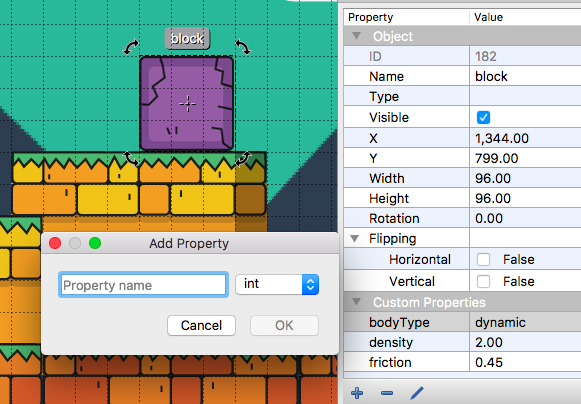Select the density property row label

click(x=391, y=342)
